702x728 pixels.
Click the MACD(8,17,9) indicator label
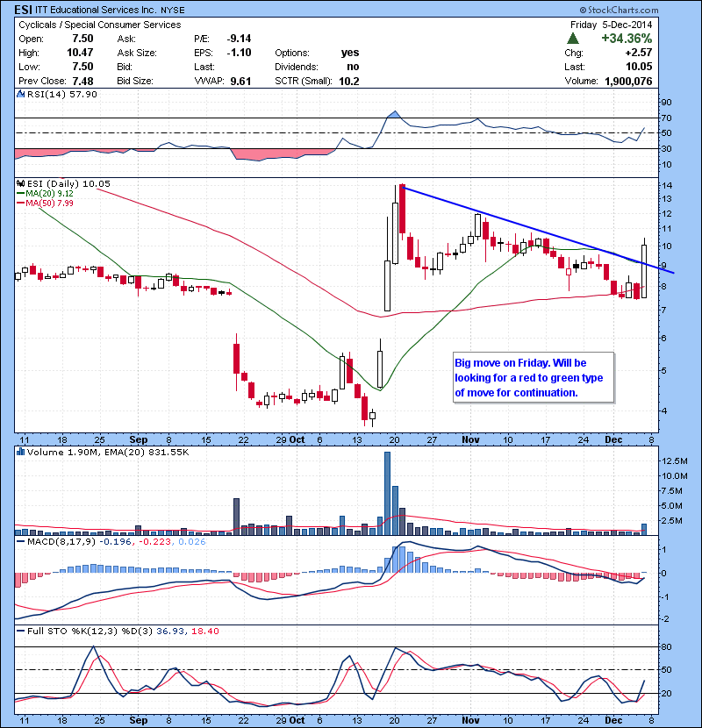61,541
